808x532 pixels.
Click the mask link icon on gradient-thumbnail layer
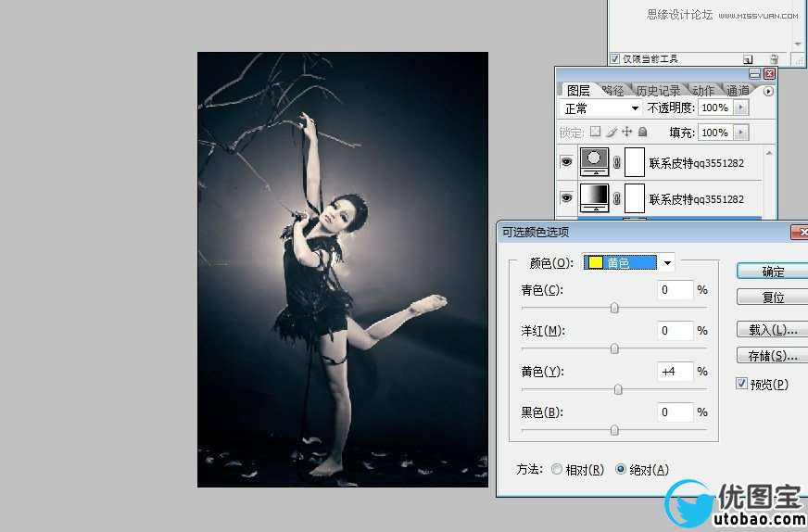(617, 199)
